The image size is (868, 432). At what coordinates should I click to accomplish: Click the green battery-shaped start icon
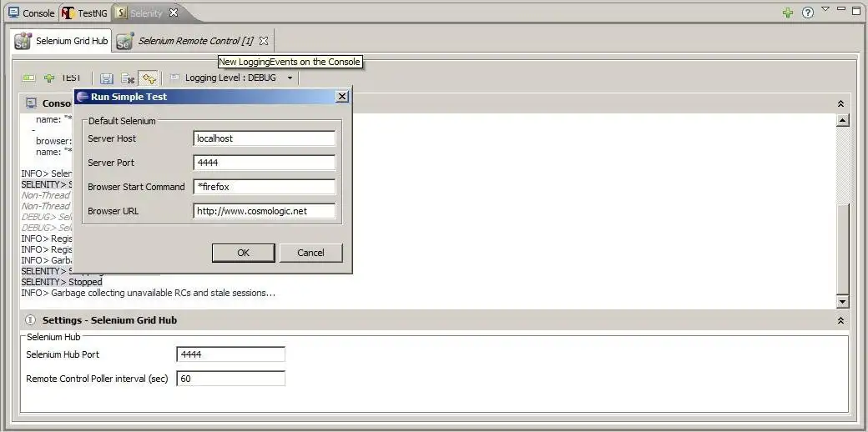(x=28, y=78)
